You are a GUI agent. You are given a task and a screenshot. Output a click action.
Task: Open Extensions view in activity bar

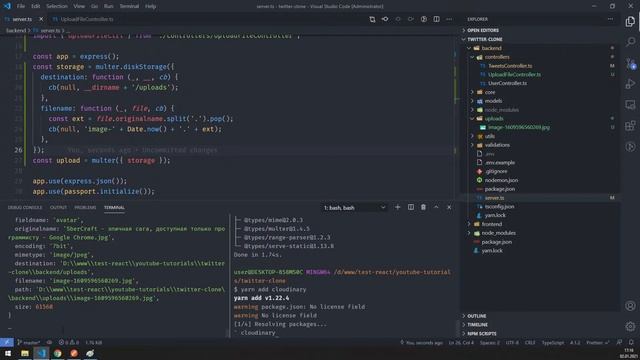coord(630,125)
